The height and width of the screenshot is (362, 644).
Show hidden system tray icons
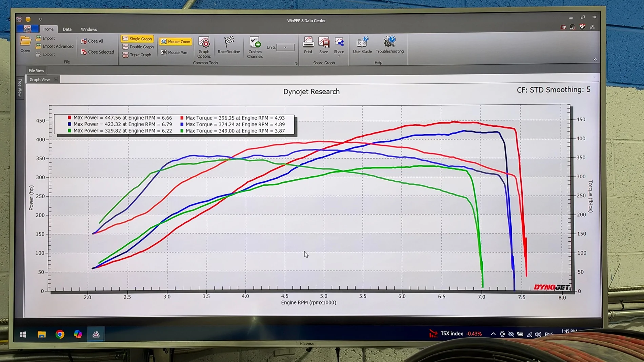tap(493, 334)
